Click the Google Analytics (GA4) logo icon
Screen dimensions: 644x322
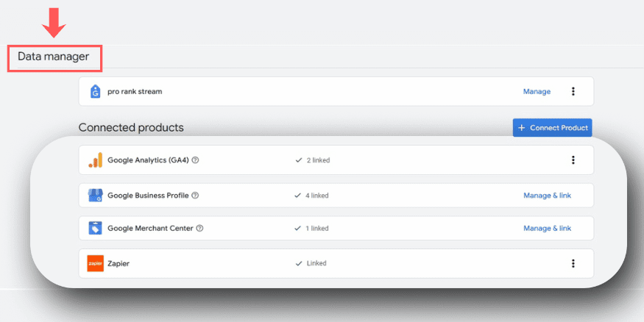[x=95, y=160]
